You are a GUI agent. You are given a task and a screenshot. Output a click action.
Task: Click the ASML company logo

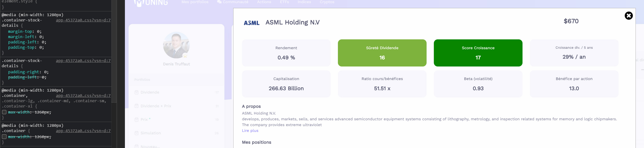[x=251, y=23]
